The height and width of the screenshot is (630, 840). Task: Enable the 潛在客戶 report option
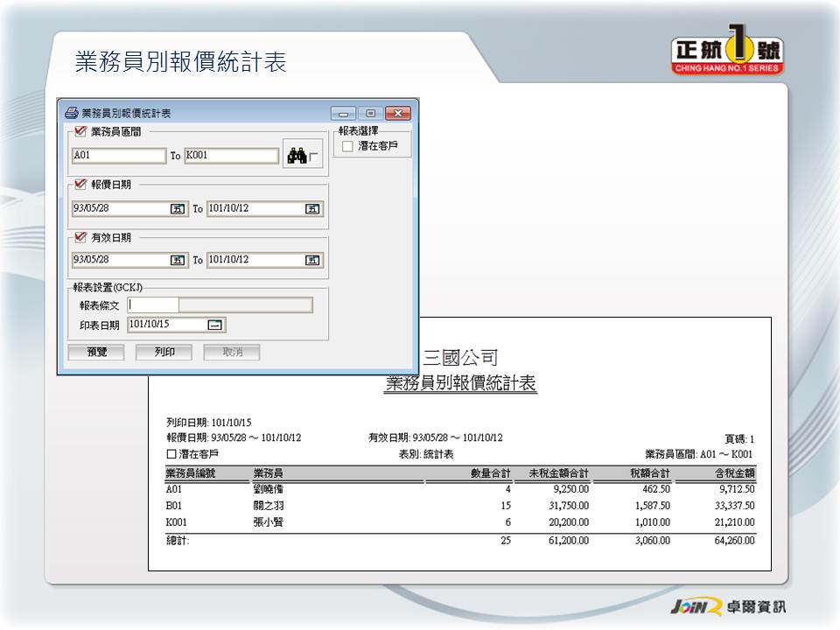(347, 146)
